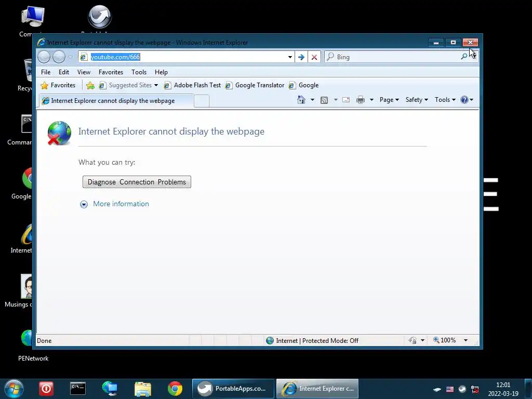Viewport: 532px width, 399px height.
Task: Maximize the Internet Explorer window
Action: [453, 43]
